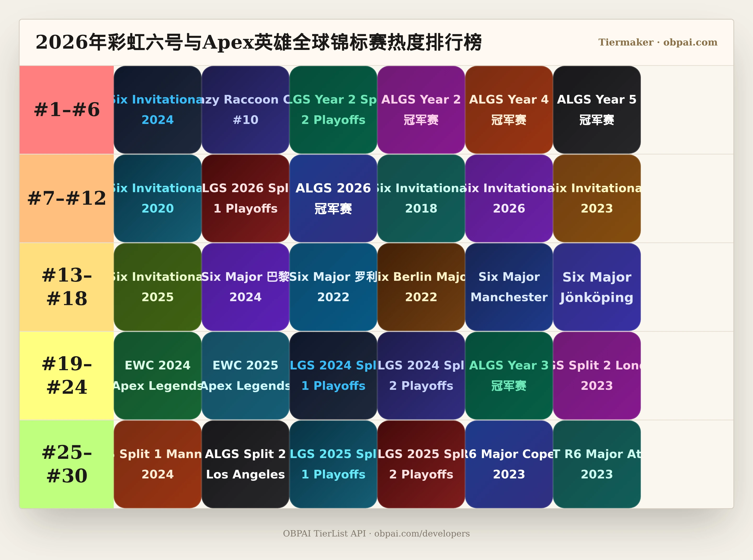This screenshot has width=753, height=560.
Task: Open the Tiermaker · obpai.com link
Action: tap(658, 42)
